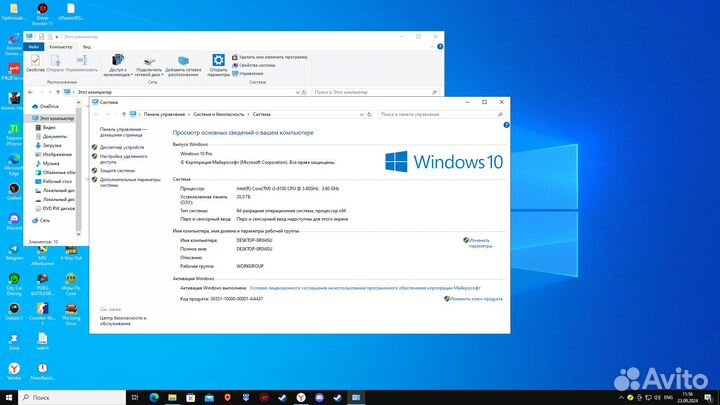This screenshot has width=720, height=405.
Task: Click Панель управления breadcrumb in System window
Action: 164,114
